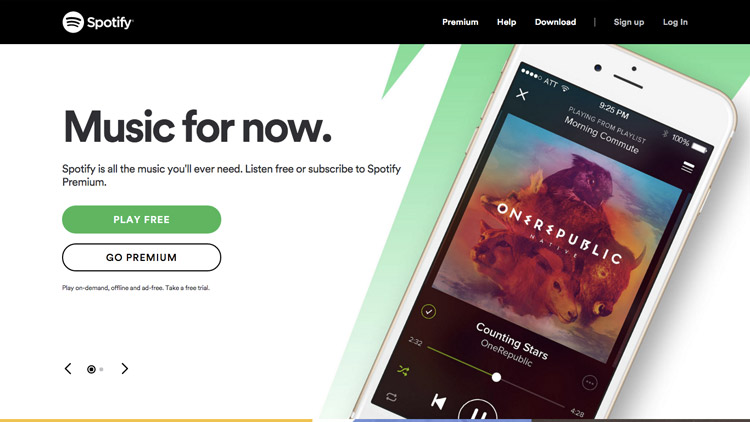Click the Spotify logo in the header

point(98,22)
